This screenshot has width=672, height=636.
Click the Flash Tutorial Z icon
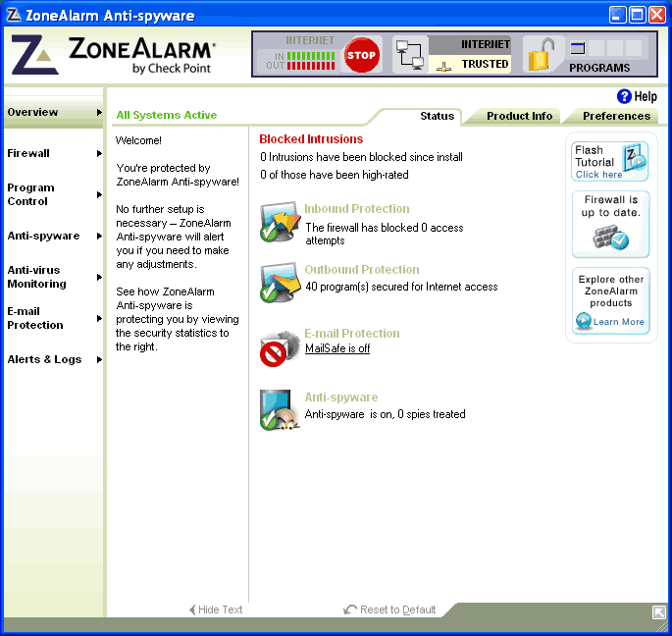635,156
